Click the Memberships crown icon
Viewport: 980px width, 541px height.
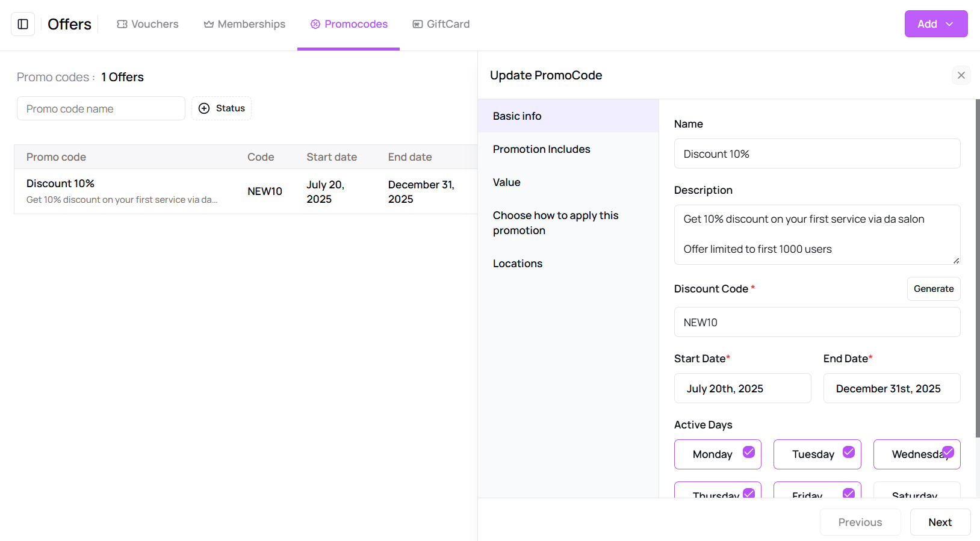pos(209,24)
